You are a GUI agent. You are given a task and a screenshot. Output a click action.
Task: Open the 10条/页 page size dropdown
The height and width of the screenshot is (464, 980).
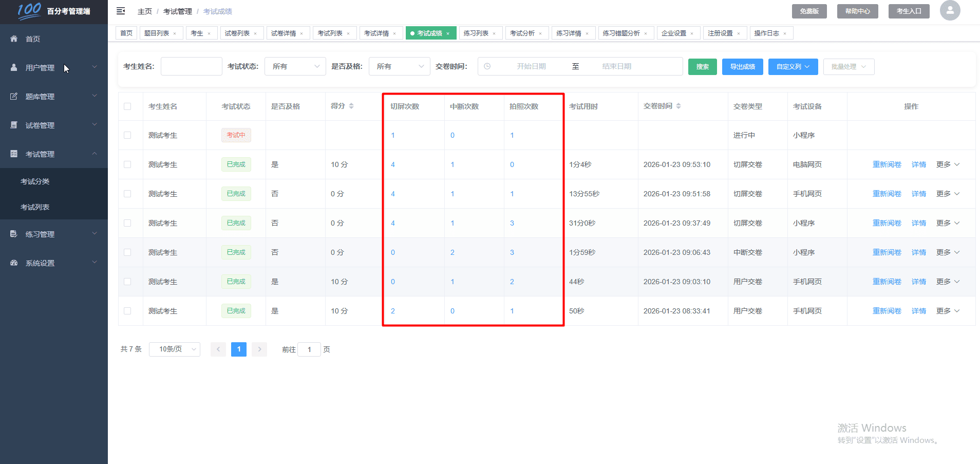pyautogui.click(x=174, y=349)
